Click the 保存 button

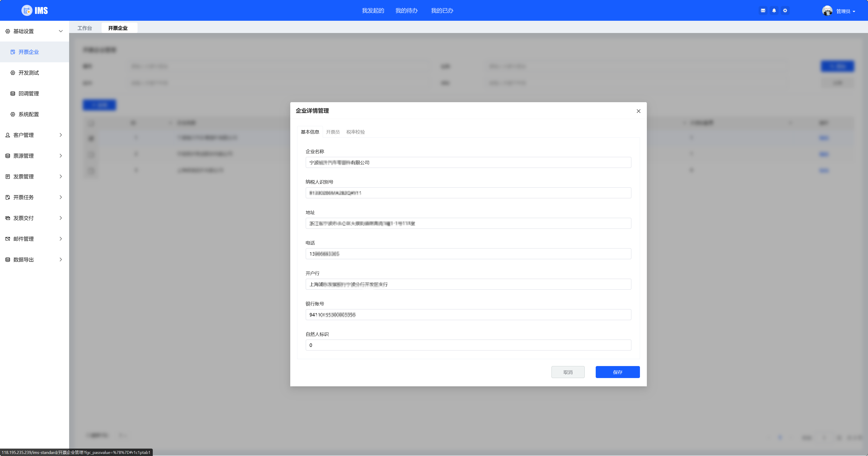tap(617, 372)
